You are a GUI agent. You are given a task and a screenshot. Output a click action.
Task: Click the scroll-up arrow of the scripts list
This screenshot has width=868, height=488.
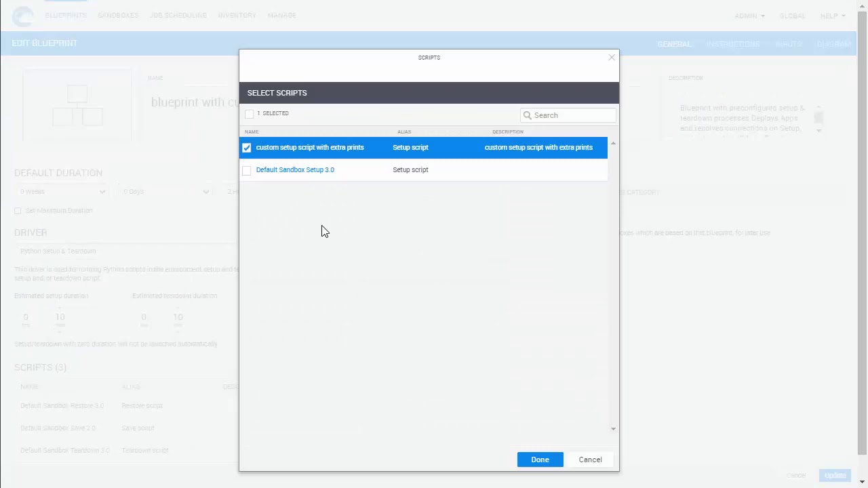[613, 144]
